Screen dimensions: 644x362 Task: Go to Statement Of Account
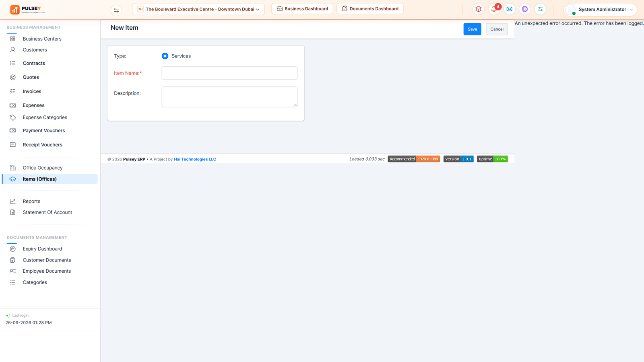click(47, 212)
